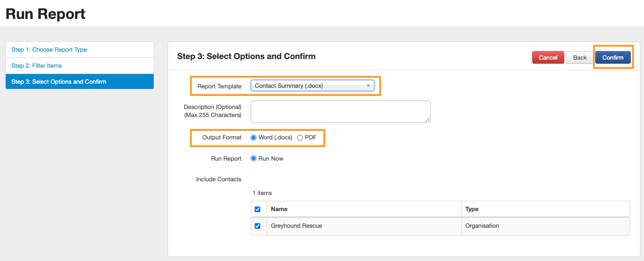Go to Step 2: Filter Items

coord(37,66)
